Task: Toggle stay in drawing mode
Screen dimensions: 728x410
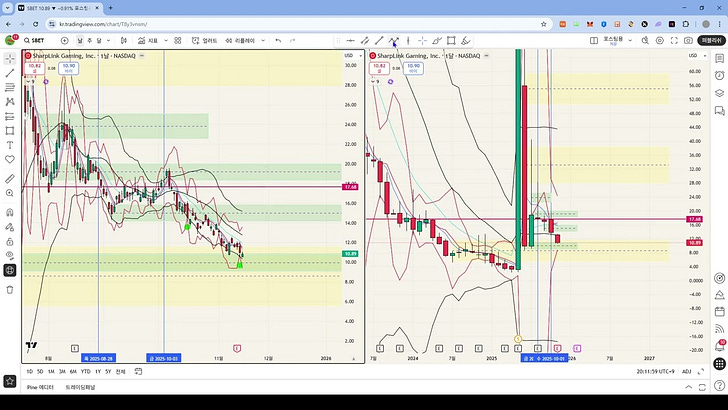Action: tap(10, 227)
